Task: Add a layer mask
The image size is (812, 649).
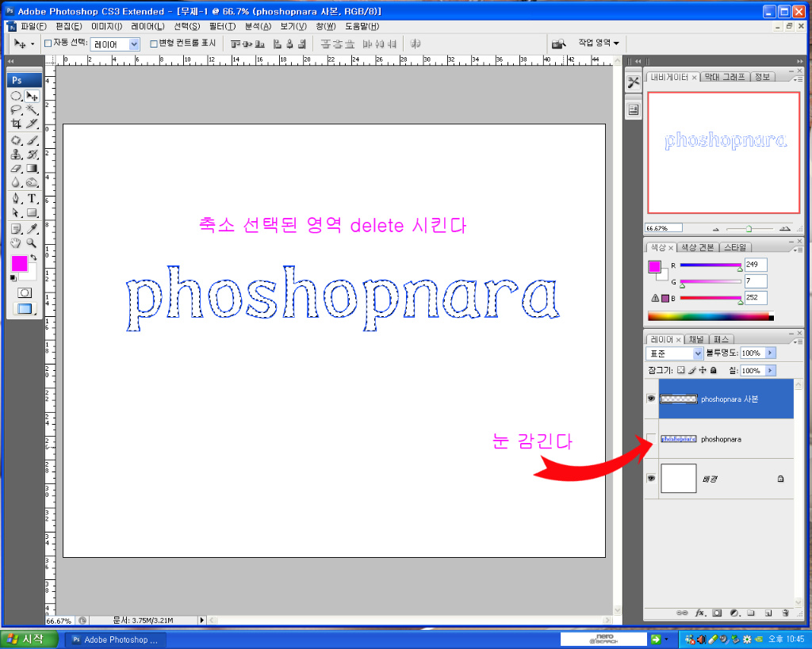Action: click(x=717, y=613)
